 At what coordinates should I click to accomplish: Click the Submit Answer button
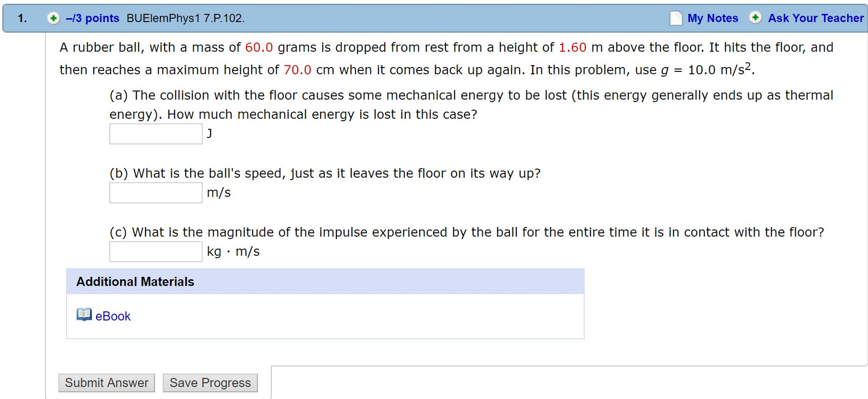pos(106,382)
